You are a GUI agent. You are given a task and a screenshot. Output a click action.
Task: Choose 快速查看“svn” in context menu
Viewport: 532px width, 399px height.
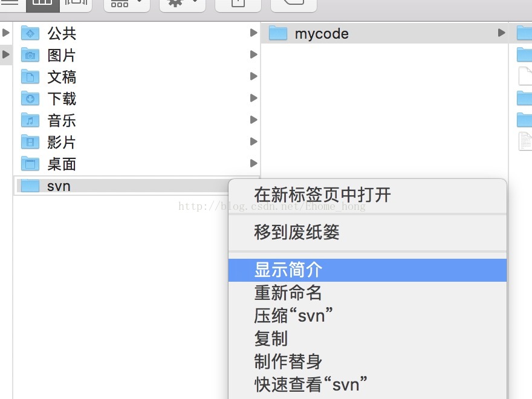368,384
